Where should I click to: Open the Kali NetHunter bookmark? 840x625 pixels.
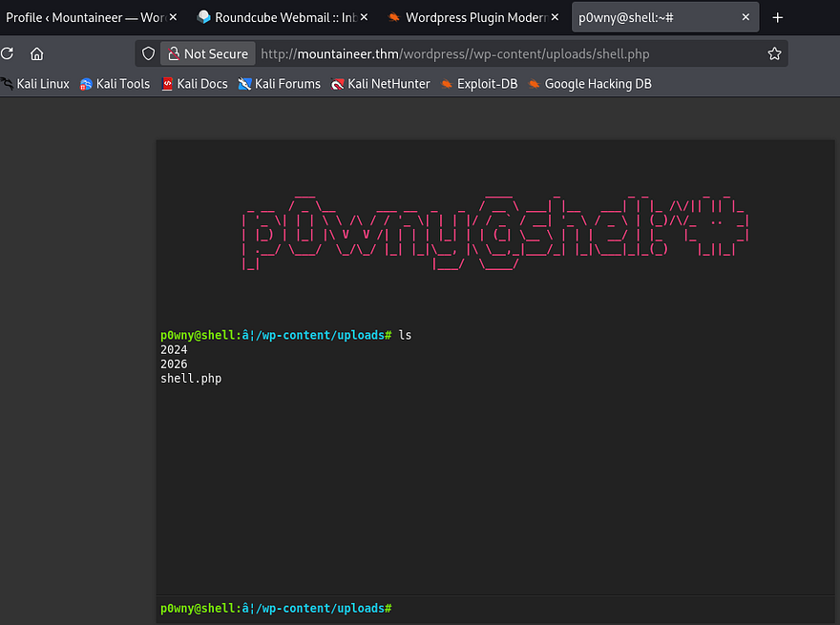[380, 84]
